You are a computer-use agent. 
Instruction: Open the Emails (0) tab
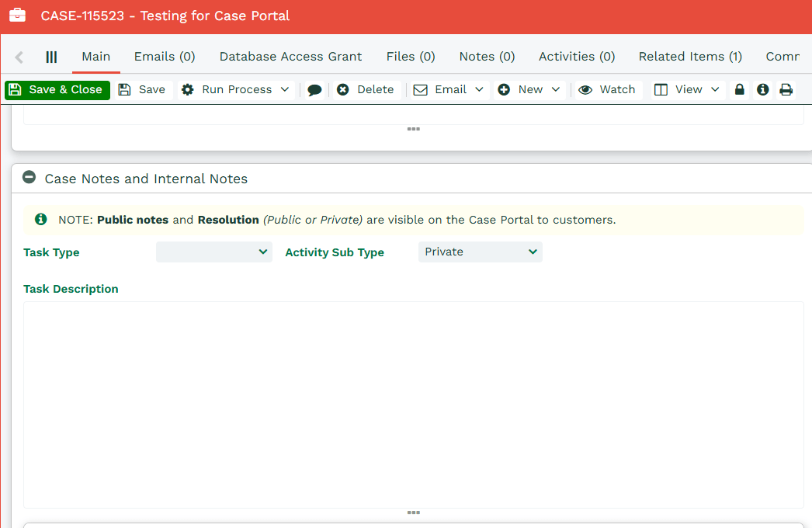(165, 57)
